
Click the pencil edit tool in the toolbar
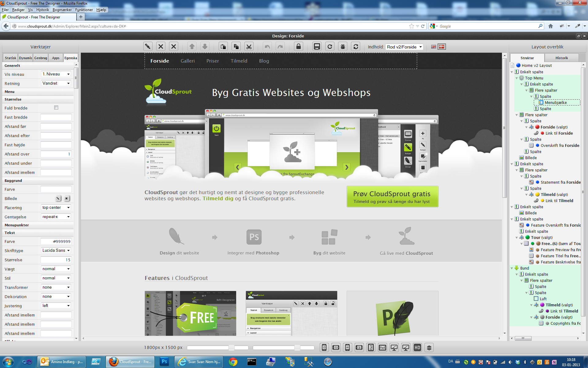[148, 47]
